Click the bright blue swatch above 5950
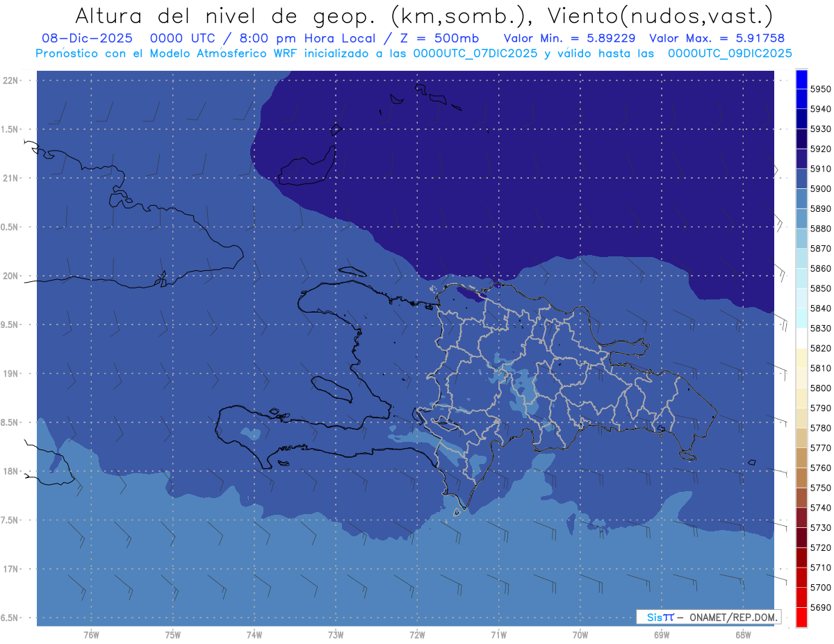 tap(801, 79)
